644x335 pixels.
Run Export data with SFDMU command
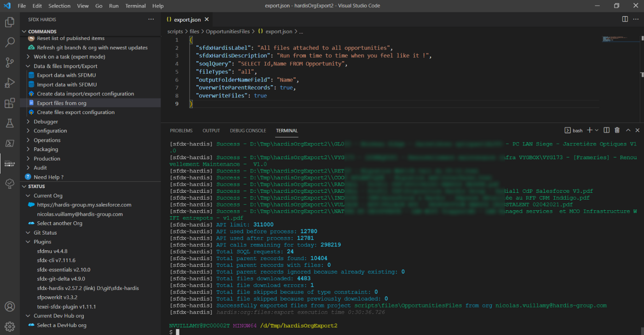tap(90, 75)
